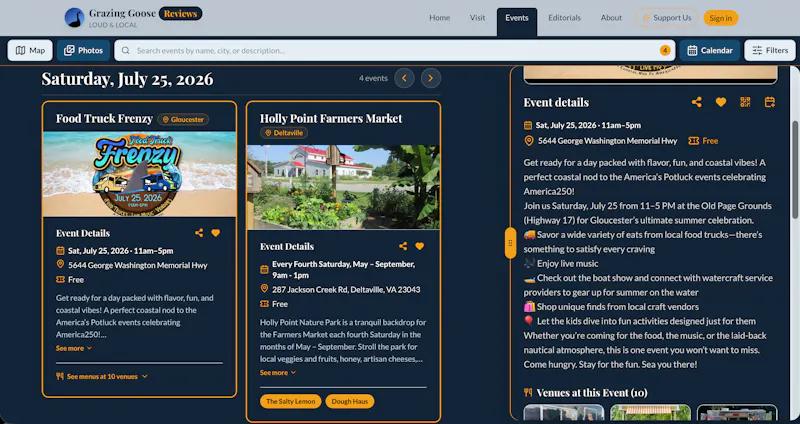Image resolution: width=800 pixels, height=424 pixels.
Task: Open the Holly Point Farmers Market photo
Action: [343, 187]
